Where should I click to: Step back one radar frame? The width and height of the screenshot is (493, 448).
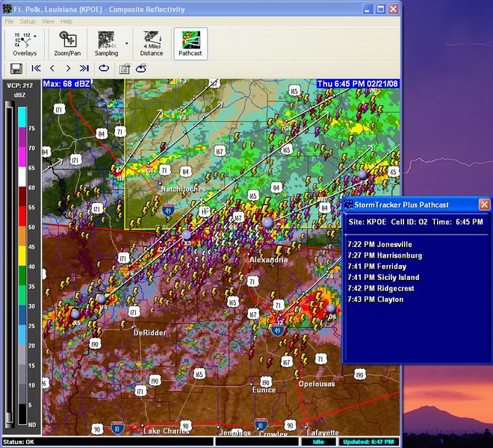(x=52, y=69)
